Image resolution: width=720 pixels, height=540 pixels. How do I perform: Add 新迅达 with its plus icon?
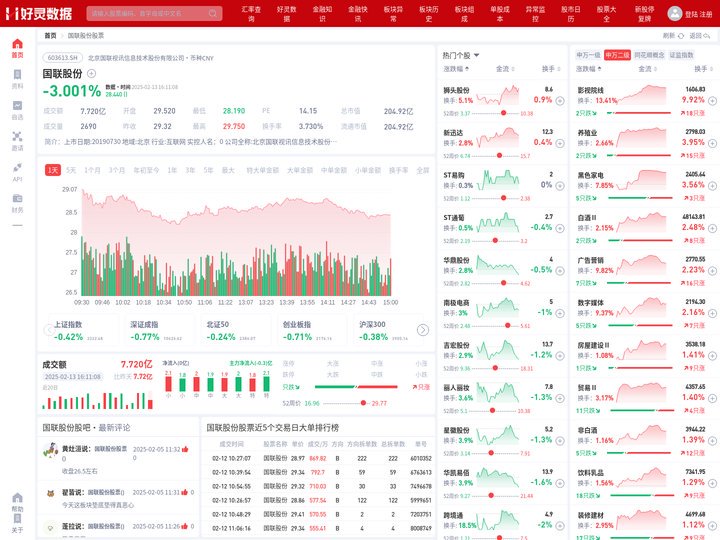click(560, 143)
